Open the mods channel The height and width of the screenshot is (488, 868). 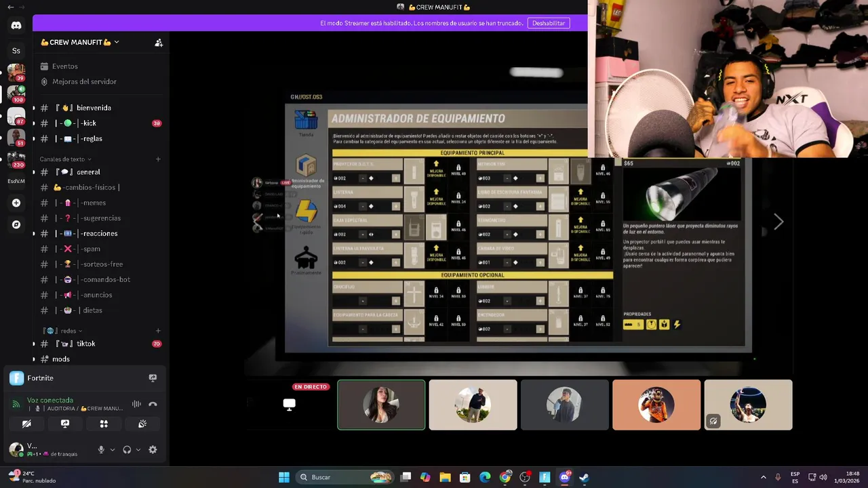[100, 359]
